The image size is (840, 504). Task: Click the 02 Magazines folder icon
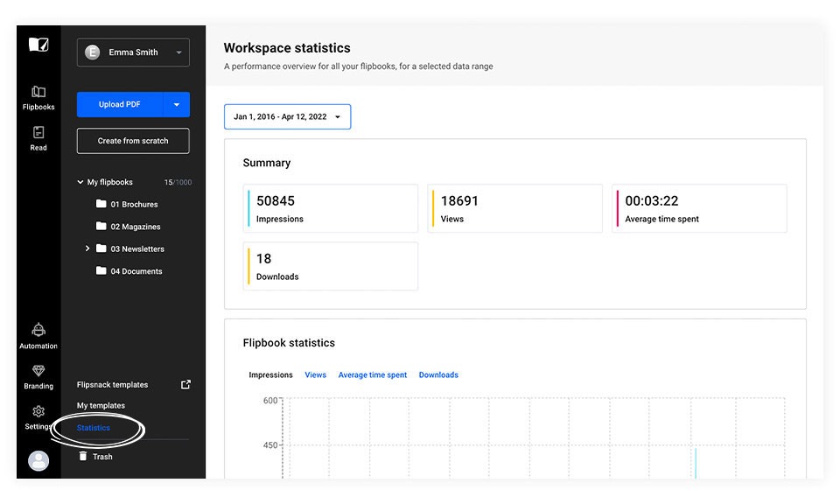101,226
